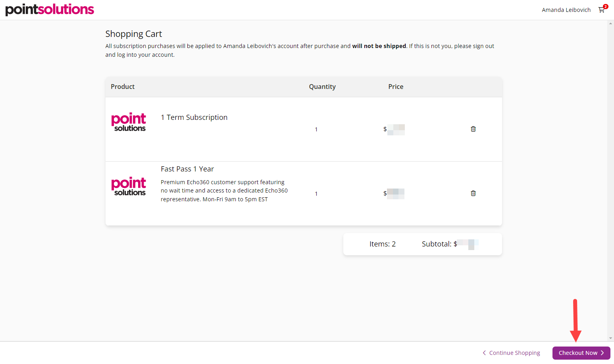Click the Product column header
The width and height of the screenshot is (614, 364).
pos(123,87)
